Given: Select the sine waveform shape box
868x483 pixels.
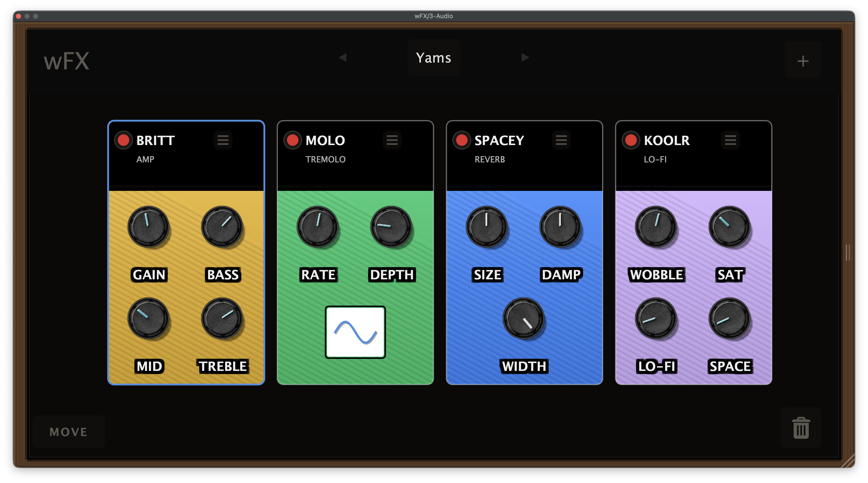Looking at the screenshot, I should coord(355,332).
